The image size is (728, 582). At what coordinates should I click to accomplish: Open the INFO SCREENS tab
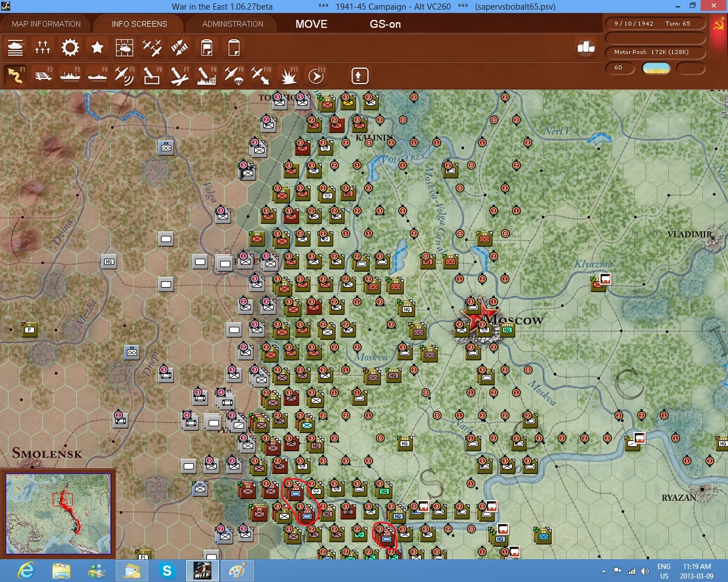pos(139,24)
